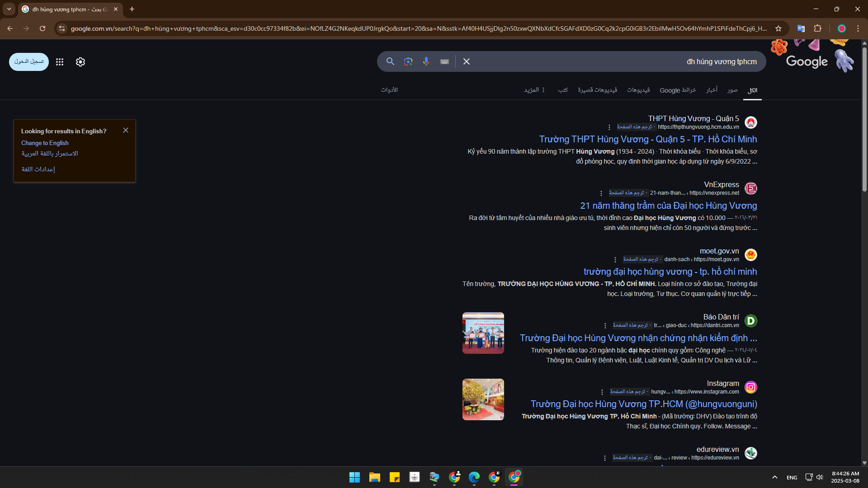Open language settings link in popup
The height and width of the screenshot is (488, 868).
(x=38, y=169)
